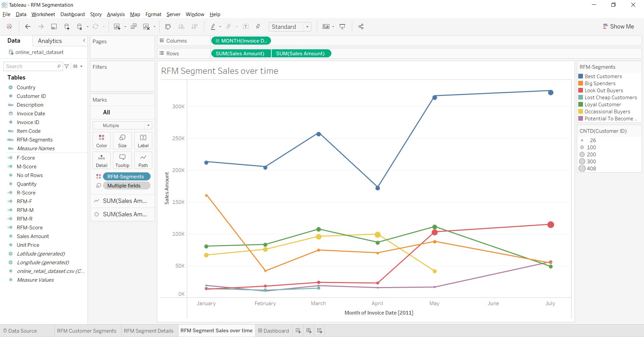Create a new worksheet using the status bar icon
Screen dimensions: 644x337
(x=298, y=331)
